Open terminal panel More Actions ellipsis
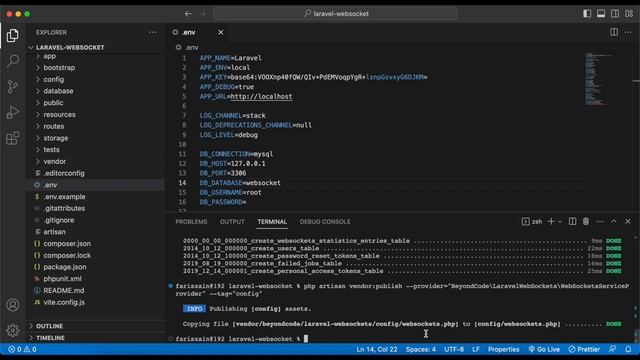640x360 pixels. (x=600, y=221)
